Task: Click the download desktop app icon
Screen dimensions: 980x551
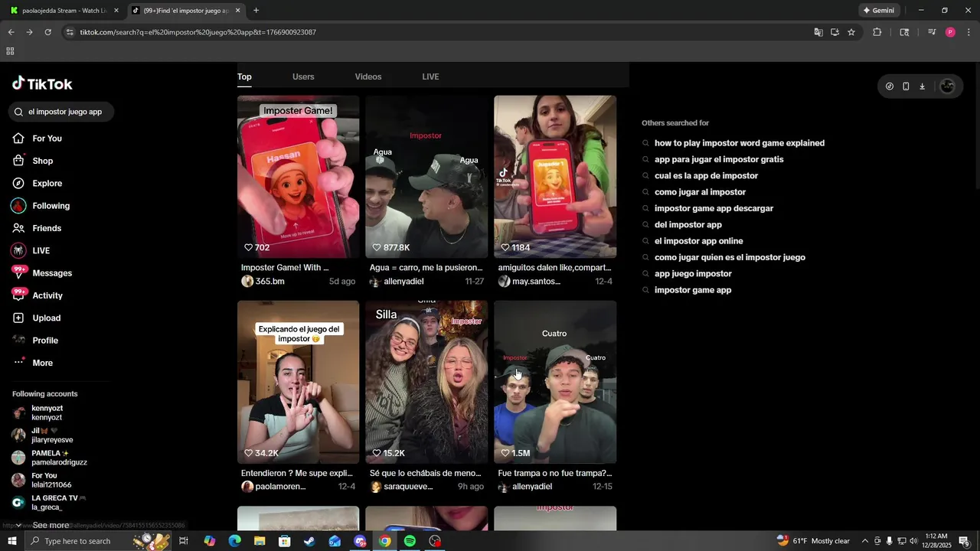Action: coord(922,86)
